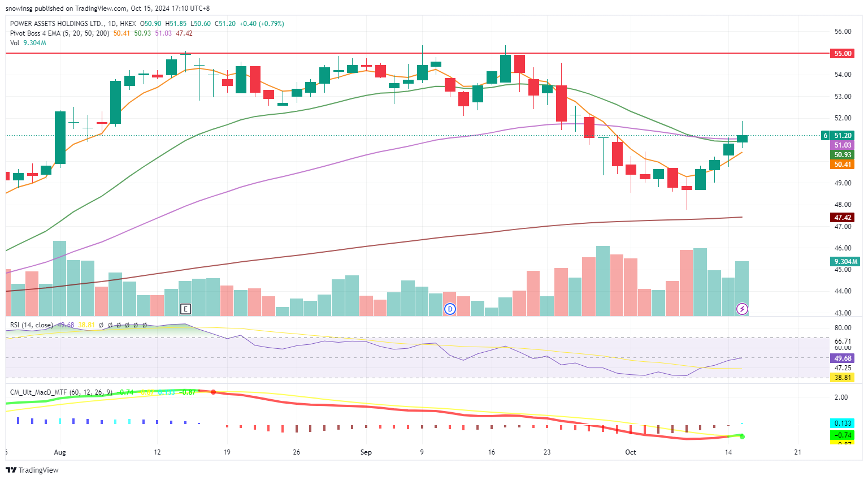Image resolution: width=868 pixels, height=480 pixels.
Task: Click the green 50.93 EMA price label
Action: (x=843, y=155)
